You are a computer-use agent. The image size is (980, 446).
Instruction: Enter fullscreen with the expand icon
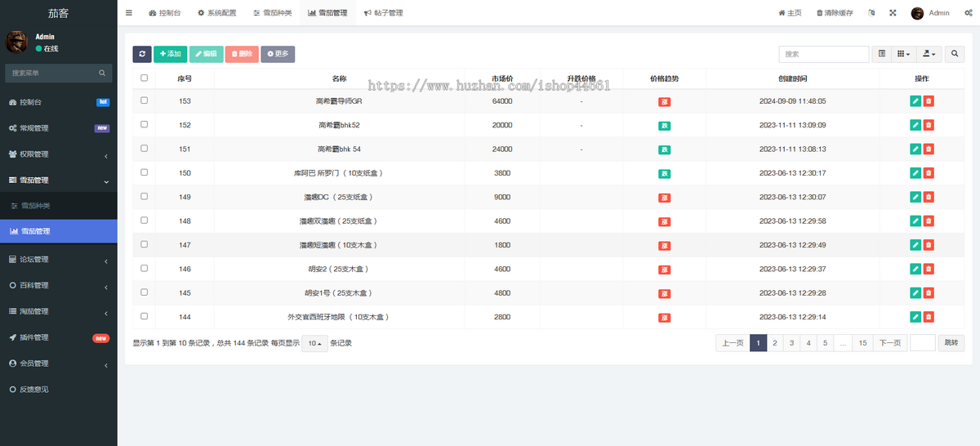(x=893, y=13)
